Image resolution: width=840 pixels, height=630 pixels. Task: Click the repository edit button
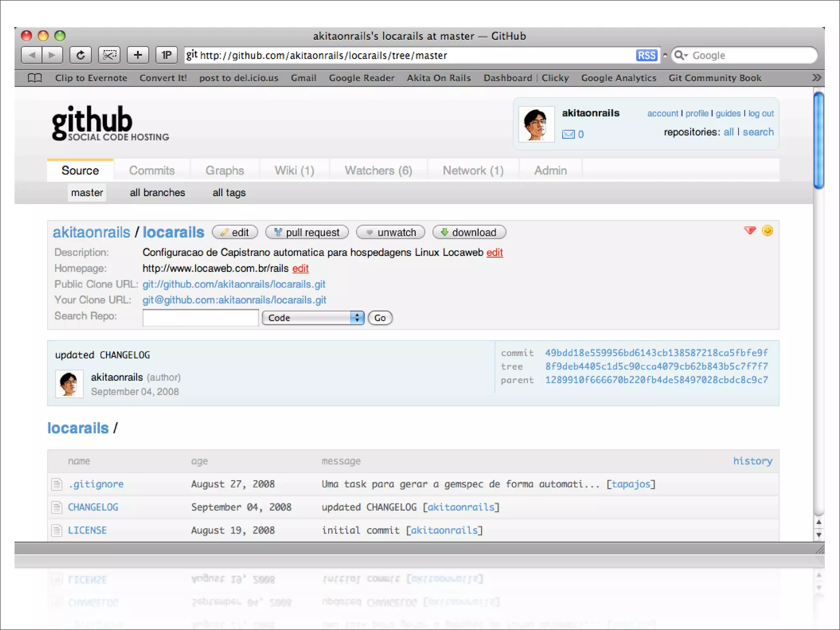tap(235, 233)
